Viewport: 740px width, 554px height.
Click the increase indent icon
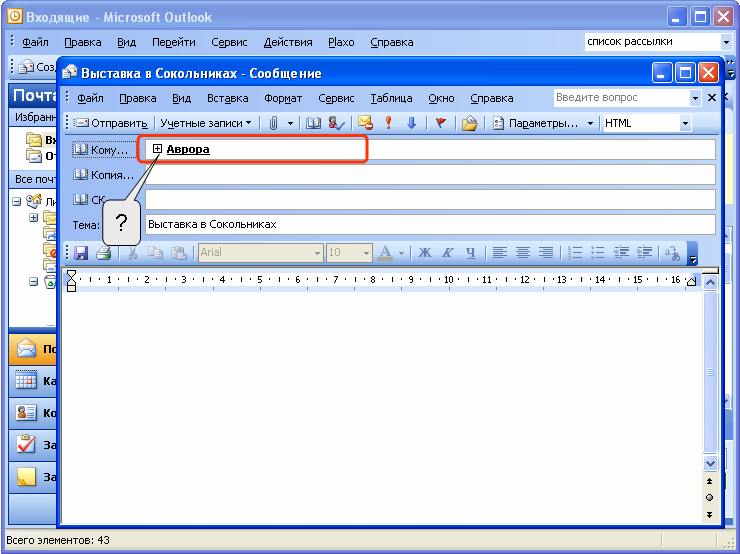click(x=644, y=252)
